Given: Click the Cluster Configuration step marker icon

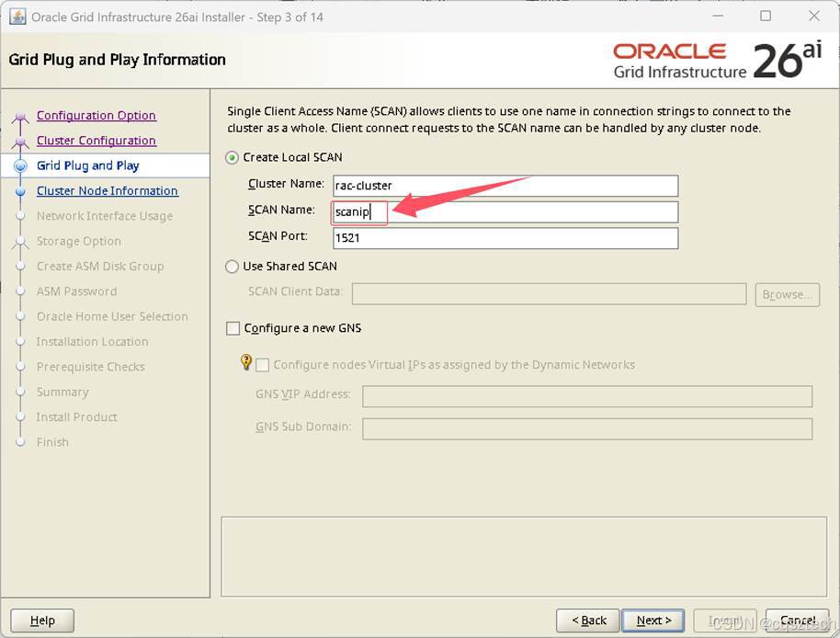Looking at the screenshot, I should pos(20,142).
